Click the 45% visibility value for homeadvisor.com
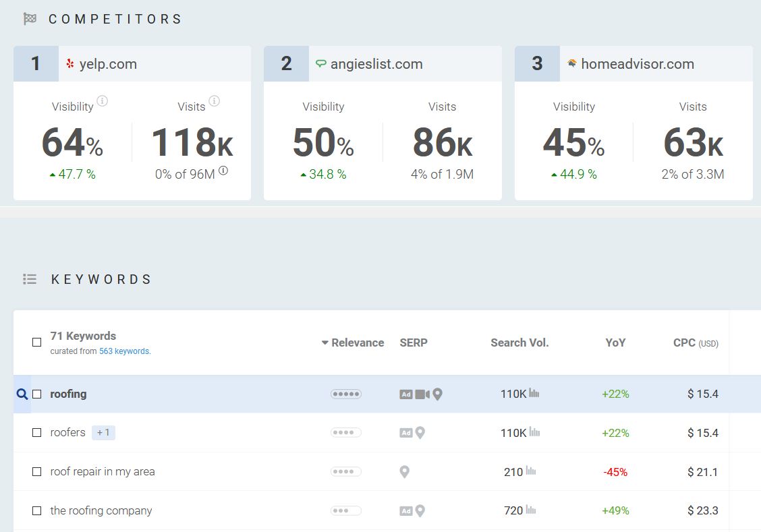The image size is (761, 532). click(573, 142)
